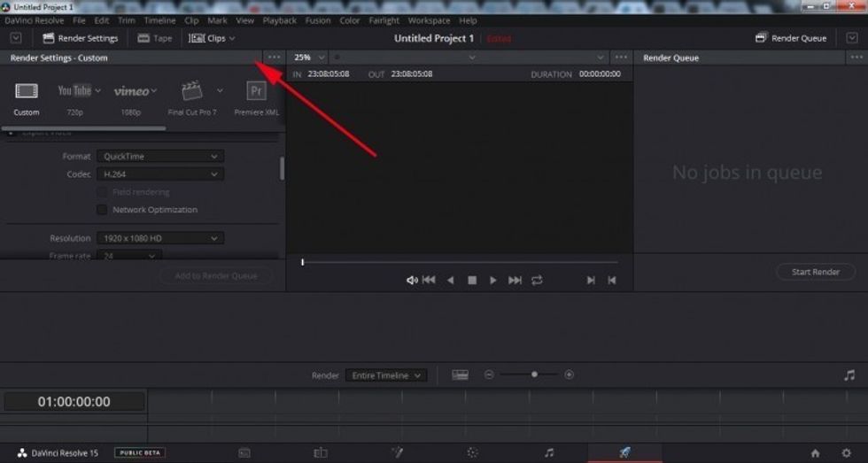
Task: Play the viewer in reverse
Action: click(x=451, y=281)
